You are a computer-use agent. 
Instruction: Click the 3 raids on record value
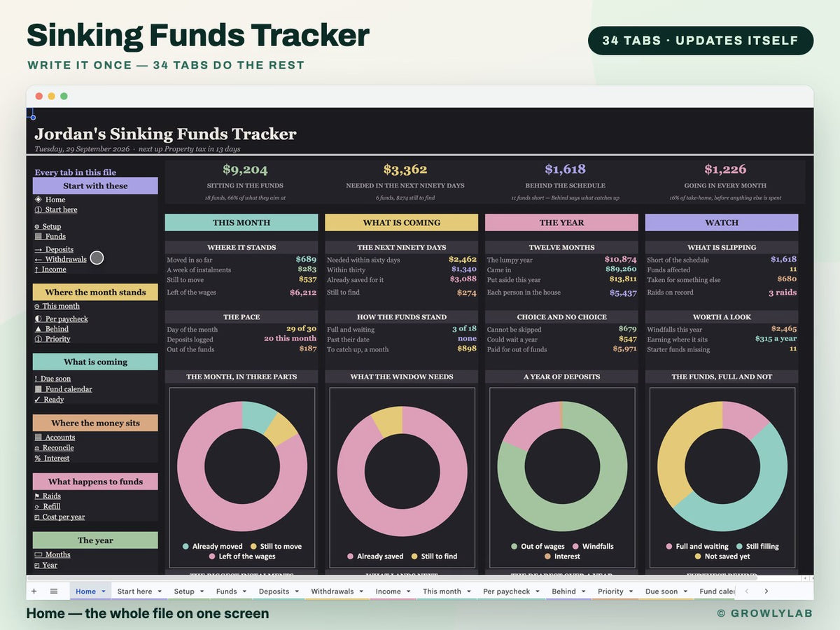click(783, 293)
